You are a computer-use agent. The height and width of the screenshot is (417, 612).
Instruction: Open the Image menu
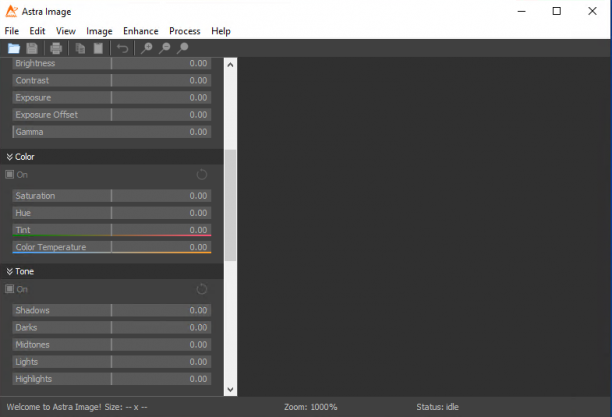click(x=99, y=31)
